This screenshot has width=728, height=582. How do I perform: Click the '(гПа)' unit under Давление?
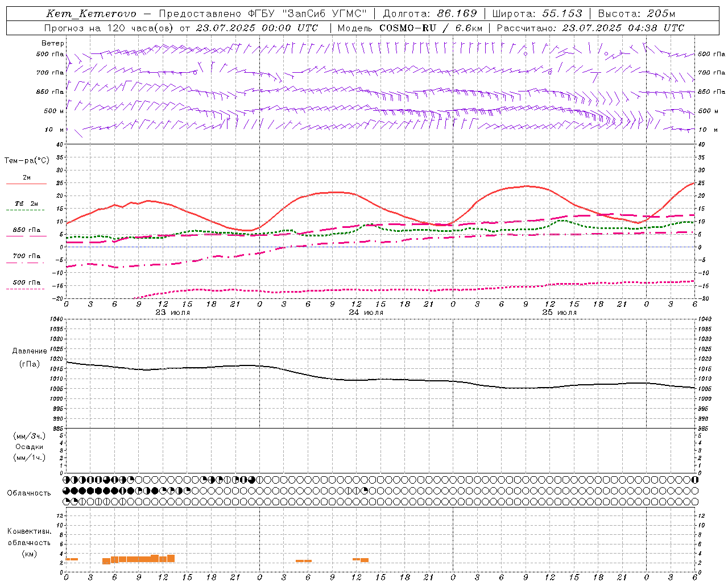(x=30, y=364)
